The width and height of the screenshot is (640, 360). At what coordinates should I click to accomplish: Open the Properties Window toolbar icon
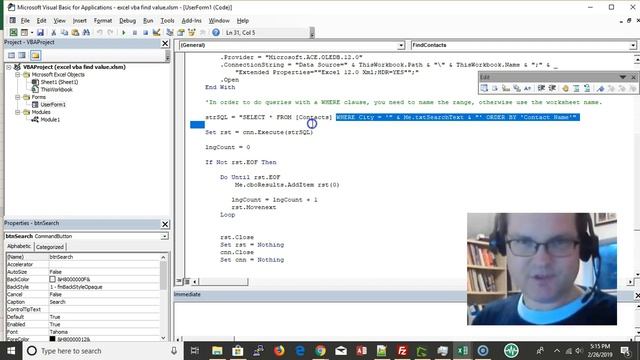pyautogui.click(x=181, y=32)
